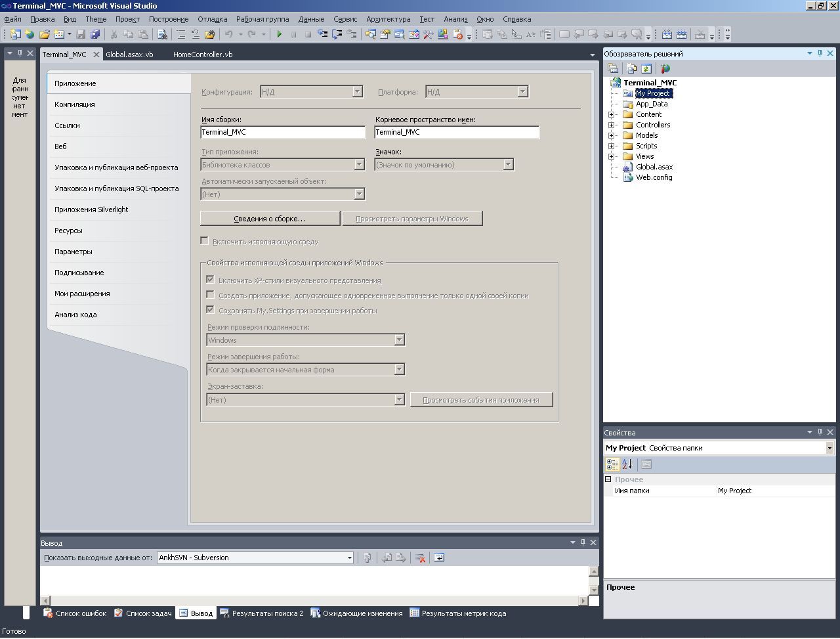The image size is (840, 639).
Task: Switch to the Global.asax.vb tab
Action: click(129, 55)
